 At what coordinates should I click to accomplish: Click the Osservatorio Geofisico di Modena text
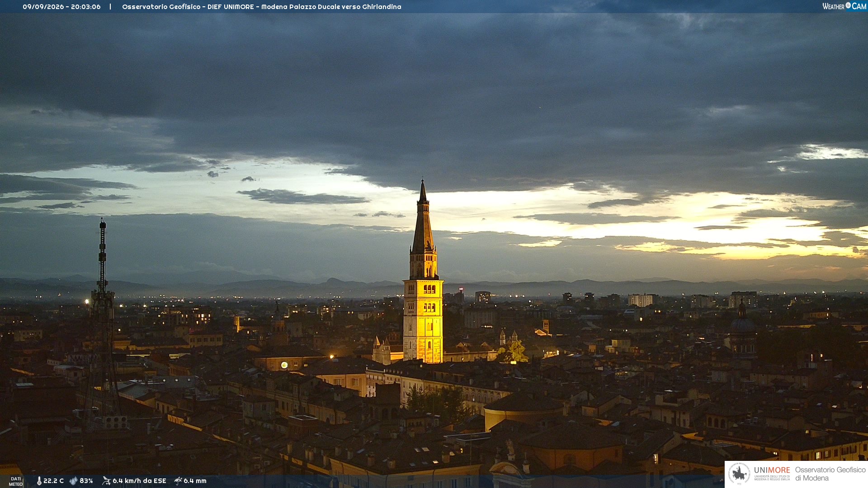click(830, 474)
